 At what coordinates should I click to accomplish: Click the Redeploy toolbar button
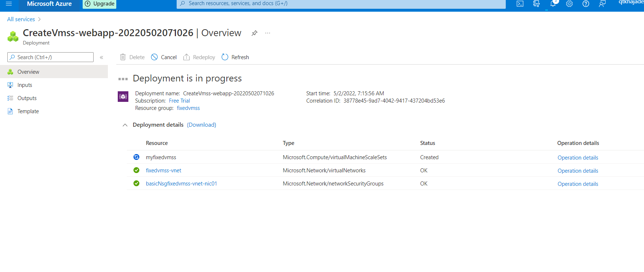click(x=199, y=57)
